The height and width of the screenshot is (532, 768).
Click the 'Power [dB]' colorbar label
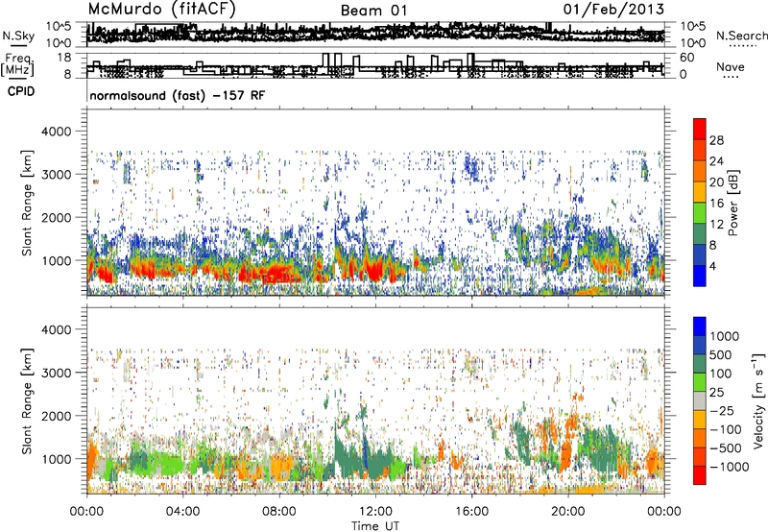[732, 203]
